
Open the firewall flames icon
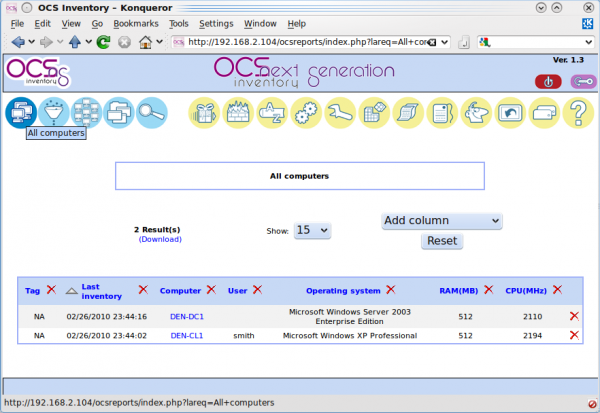point(238,113)
